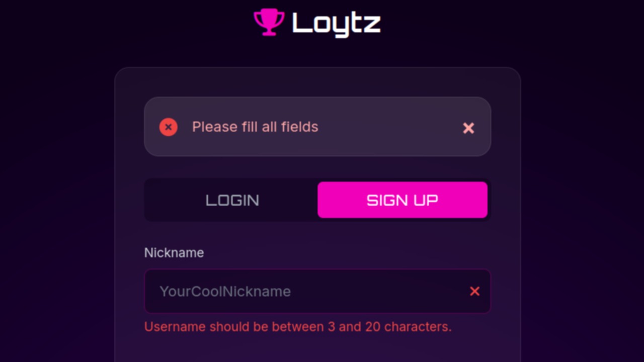This screenshot has width=644, height=362.
Task: Click the Nickname field label
Action: click(x=174, y=252)
